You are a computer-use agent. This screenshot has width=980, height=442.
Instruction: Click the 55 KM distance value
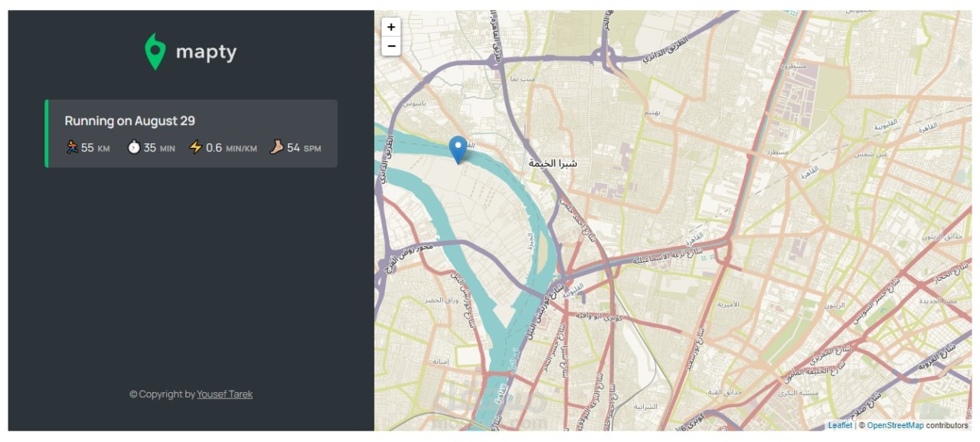coord(95,148)
